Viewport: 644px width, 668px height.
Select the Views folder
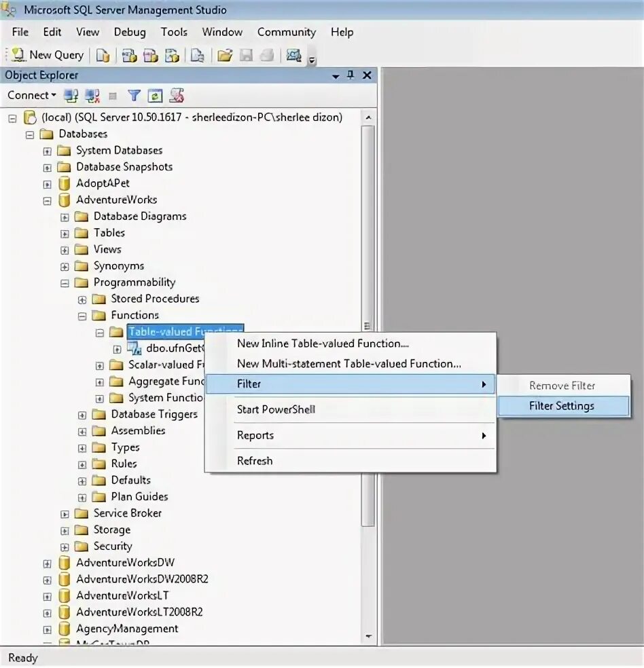pos(107,249)
